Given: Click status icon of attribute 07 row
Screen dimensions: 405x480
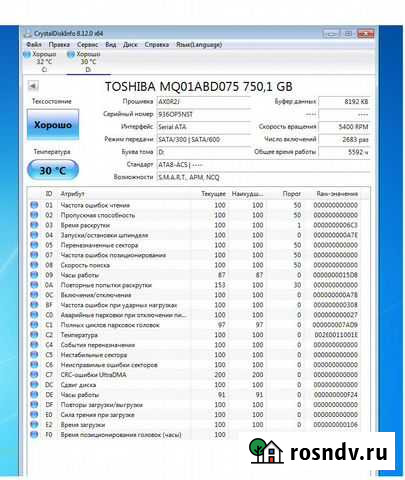Looking at the screenshot, I should click(x=34, y=255).
